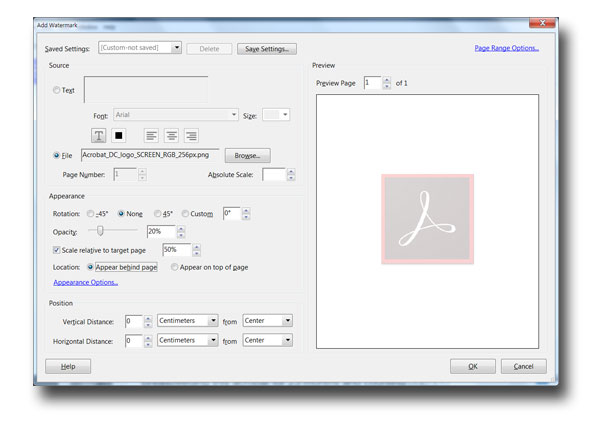The height and width of the screenshot is (422, 600).
Task: Uncheck Scale relative to target page
Action: coord(56,249)
